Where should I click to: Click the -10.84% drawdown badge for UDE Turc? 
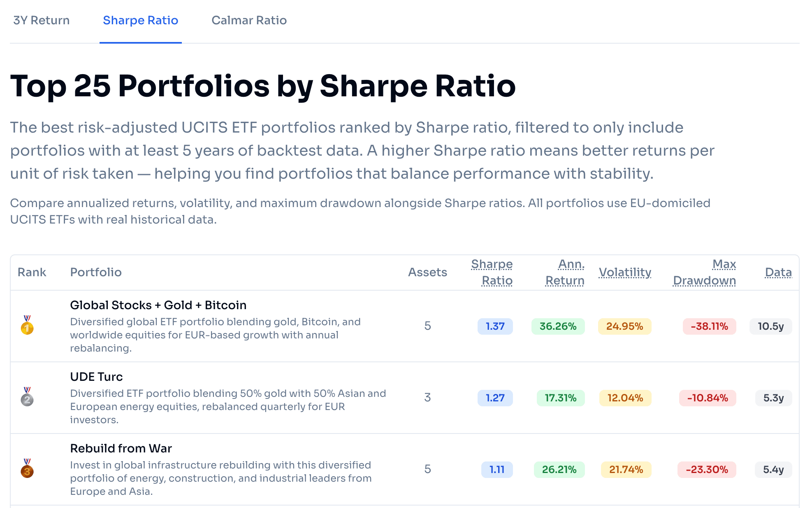[x=708, y=398]
